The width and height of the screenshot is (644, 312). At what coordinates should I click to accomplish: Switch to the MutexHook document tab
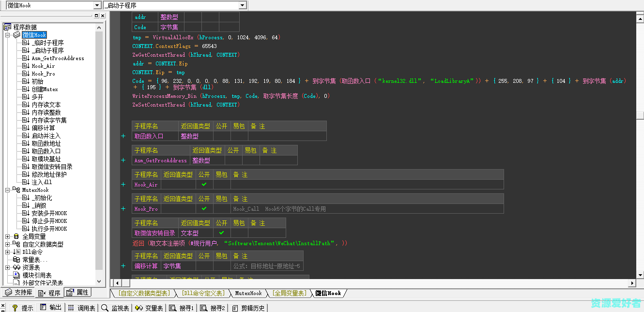248,293
